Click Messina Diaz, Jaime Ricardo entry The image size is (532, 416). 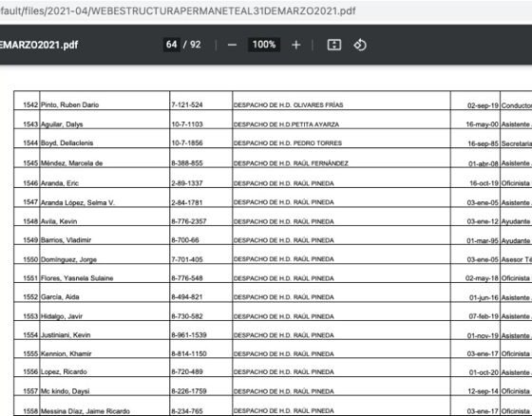click(85, 411)
